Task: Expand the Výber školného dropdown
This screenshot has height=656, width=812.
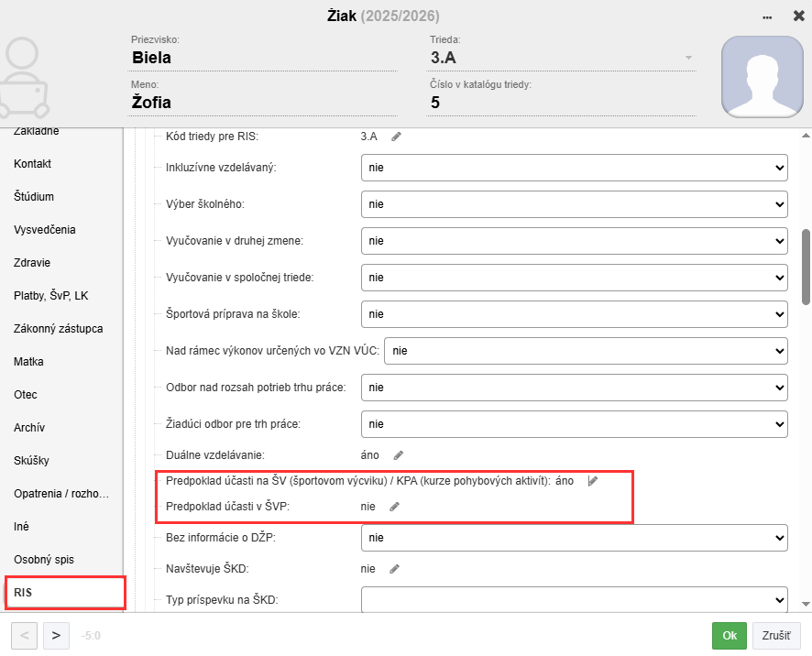Action: 574,203
